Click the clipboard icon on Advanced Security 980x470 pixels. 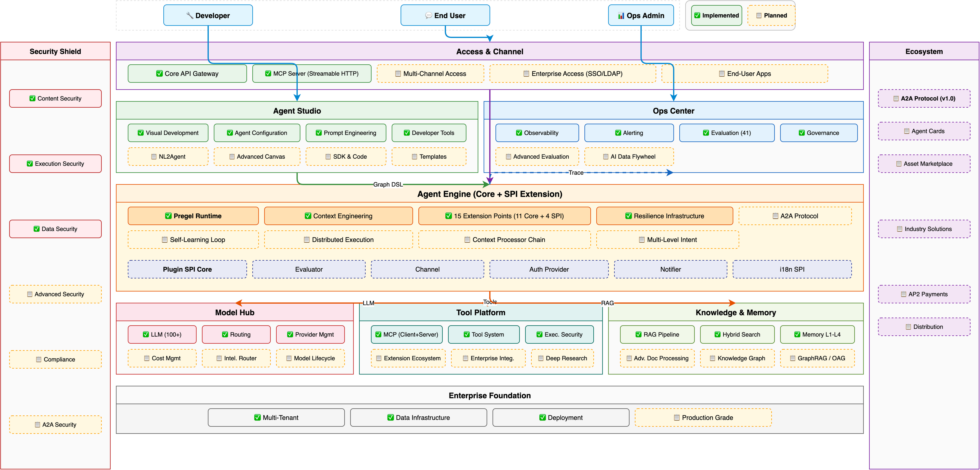click(30, 294)
